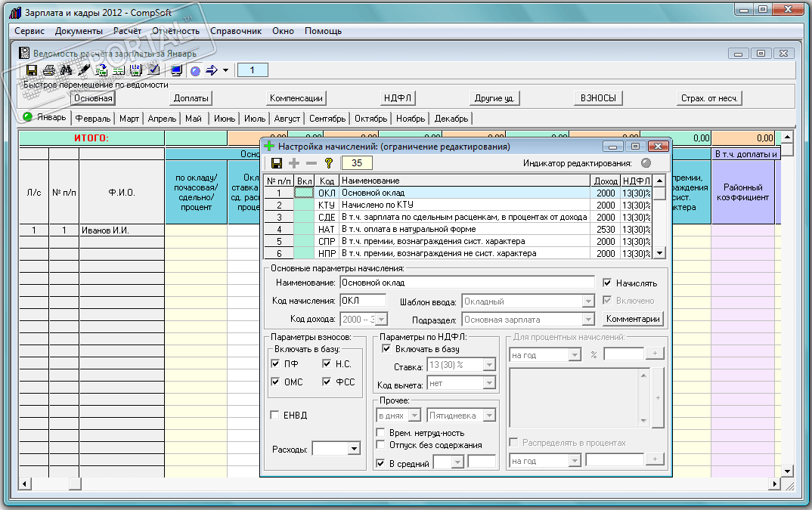Click the application books icon in the title bar
The width and height of the screenshot is (812, 510).
tap(16, 12)
